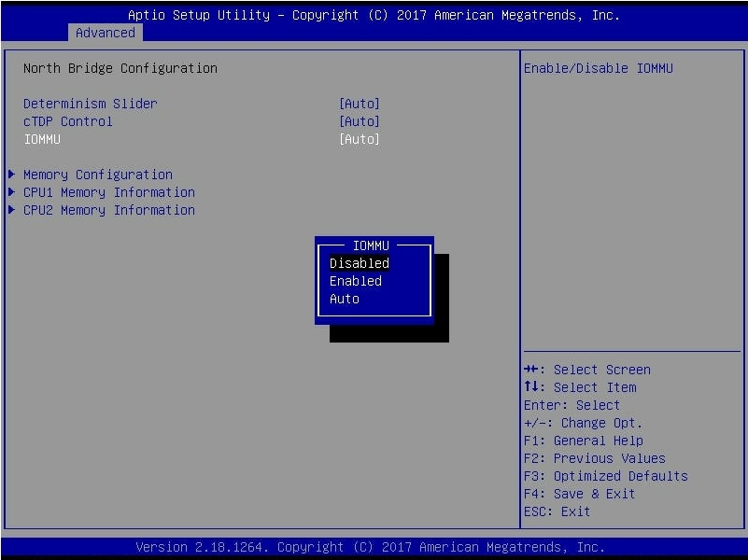
Task: Click the F4: Save & Exit hint
Action: point(579,494)
